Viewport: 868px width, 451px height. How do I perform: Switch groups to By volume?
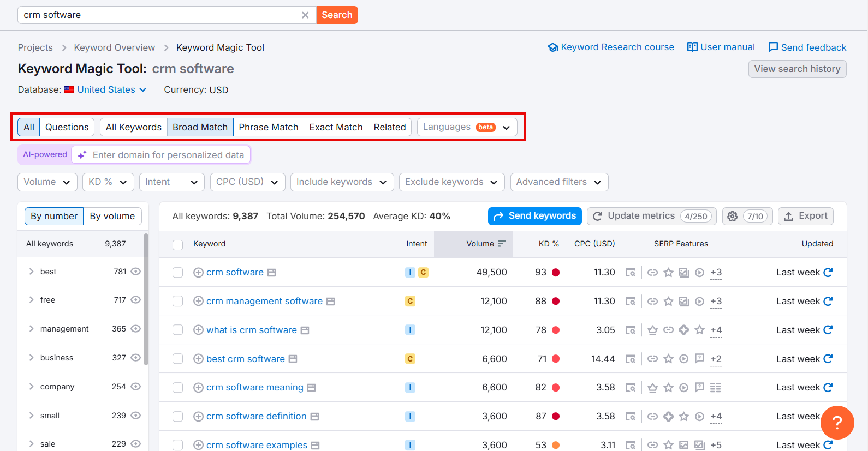coord(112,217)
